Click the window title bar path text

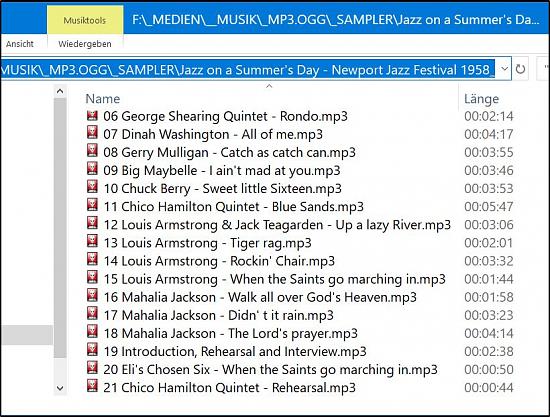(x=336, y=20)
